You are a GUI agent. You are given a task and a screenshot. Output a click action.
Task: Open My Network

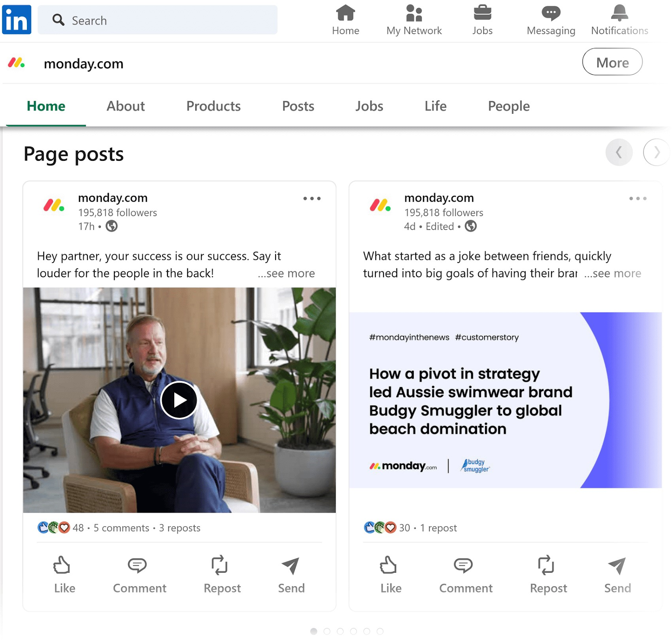click(x=414, y=20)
